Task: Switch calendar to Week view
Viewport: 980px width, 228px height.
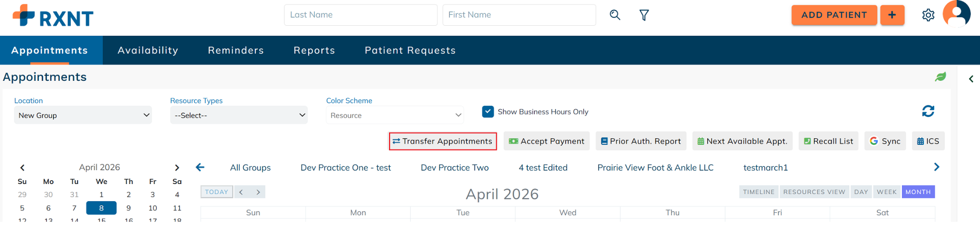Action: pyautogui.click(x=886, y=192)
